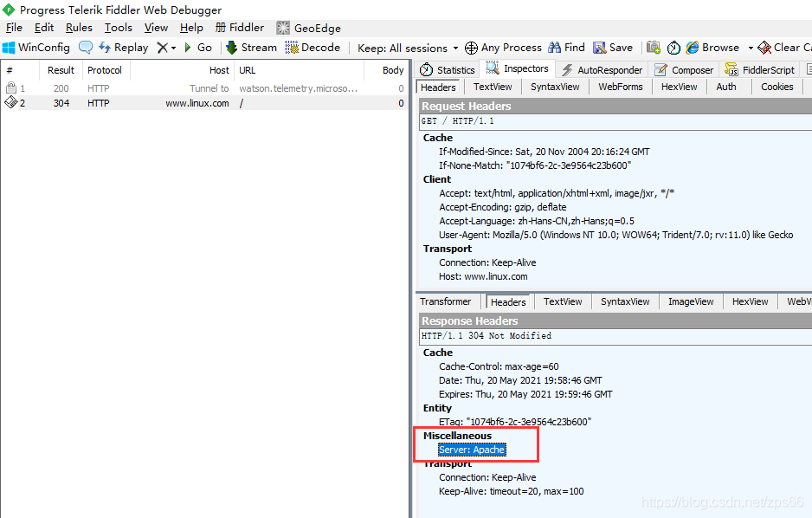Select response Headers tab
The height and width of the screenshot is (518, 812).
(x=508, y=302)
